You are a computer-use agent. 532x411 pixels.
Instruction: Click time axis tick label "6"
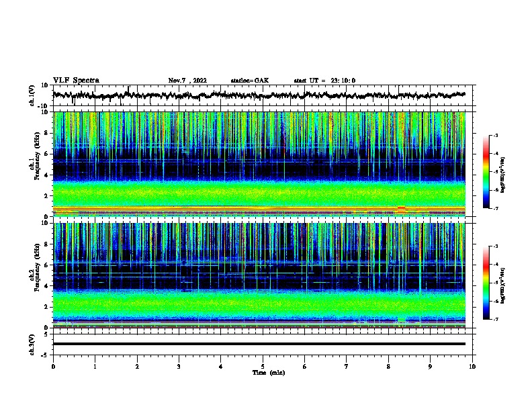click(x=304, y=367)
